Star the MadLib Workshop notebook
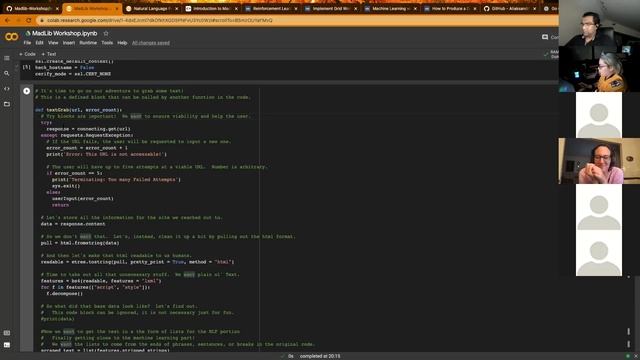640x360 pixels. coord(106,33)
